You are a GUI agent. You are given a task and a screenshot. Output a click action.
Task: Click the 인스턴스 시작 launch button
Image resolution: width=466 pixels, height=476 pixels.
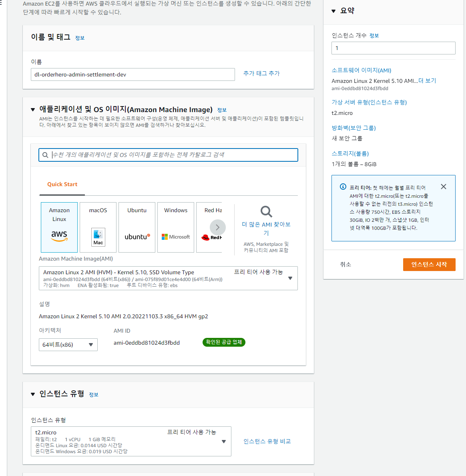coord(429,264)
